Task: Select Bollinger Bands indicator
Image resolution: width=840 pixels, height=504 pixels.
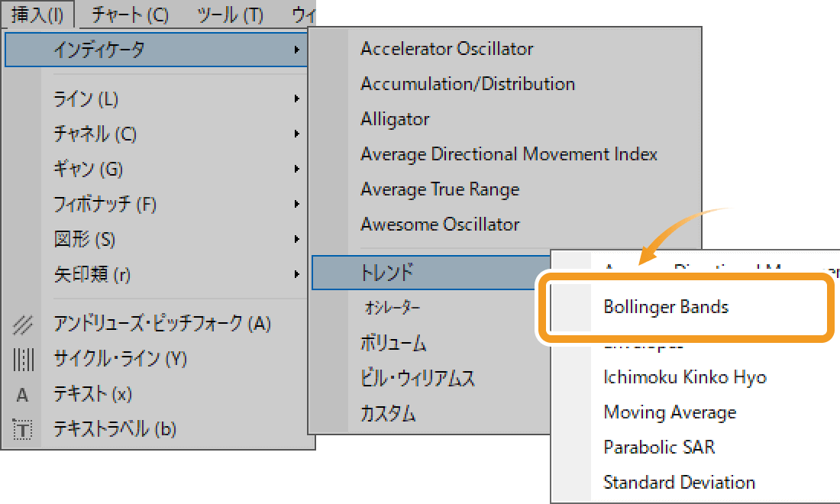Action: 666,308
